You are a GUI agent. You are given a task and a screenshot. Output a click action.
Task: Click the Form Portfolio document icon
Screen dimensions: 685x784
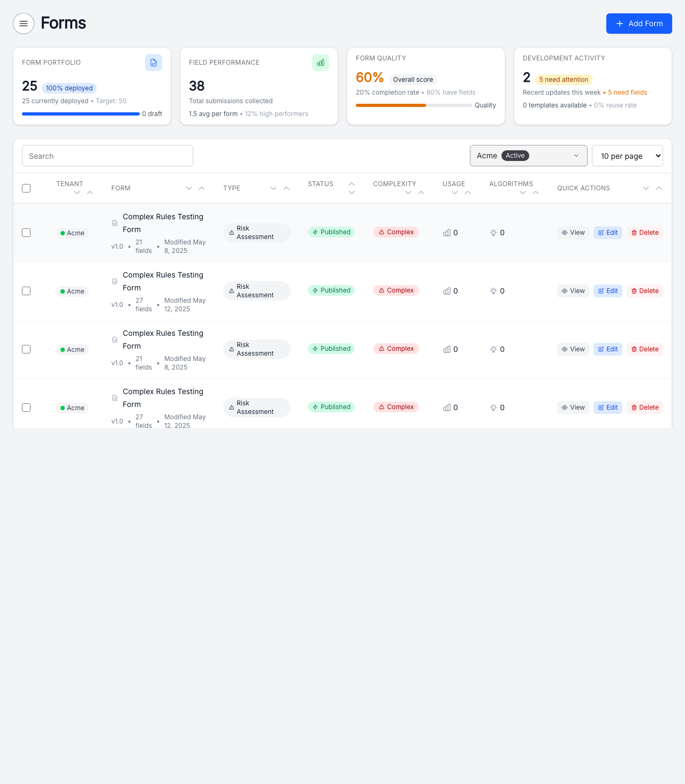(154, 63)
